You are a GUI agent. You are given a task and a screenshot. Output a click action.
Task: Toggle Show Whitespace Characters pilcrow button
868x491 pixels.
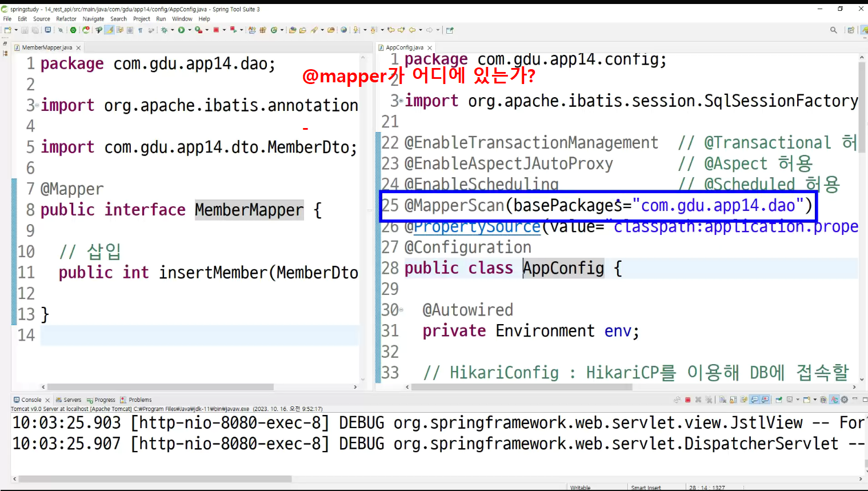tap(140, 30)
